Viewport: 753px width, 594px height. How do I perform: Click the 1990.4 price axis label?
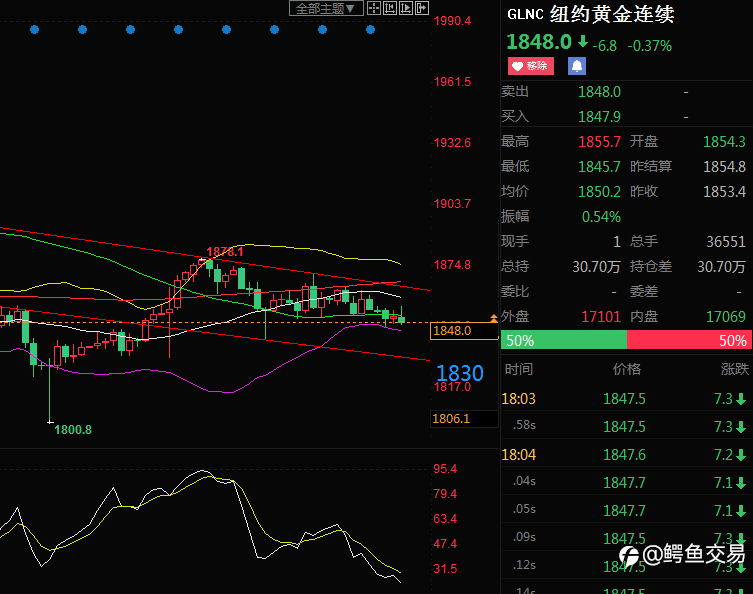452,21
